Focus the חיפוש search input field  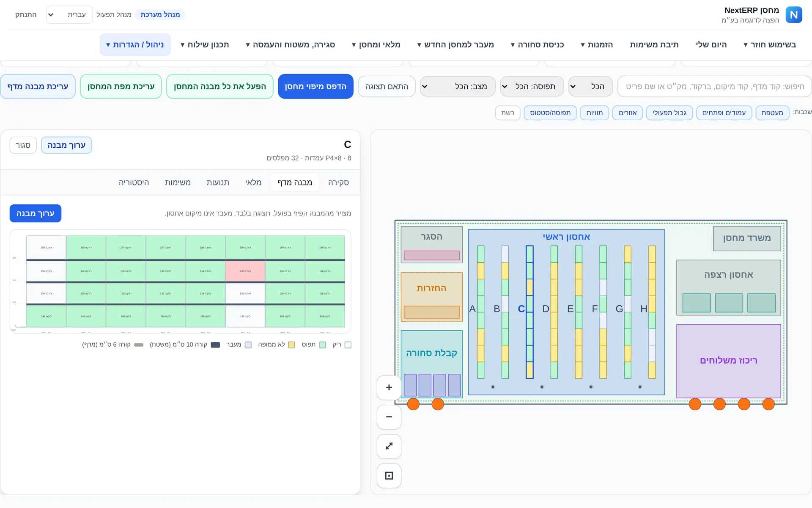715,86
